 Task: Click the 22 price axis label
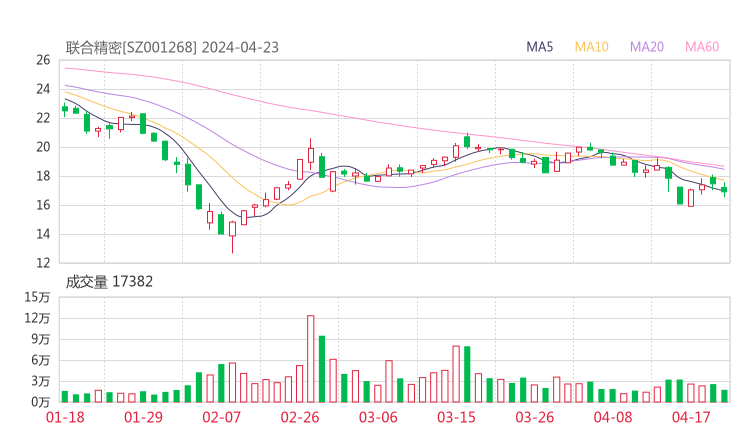43,118
